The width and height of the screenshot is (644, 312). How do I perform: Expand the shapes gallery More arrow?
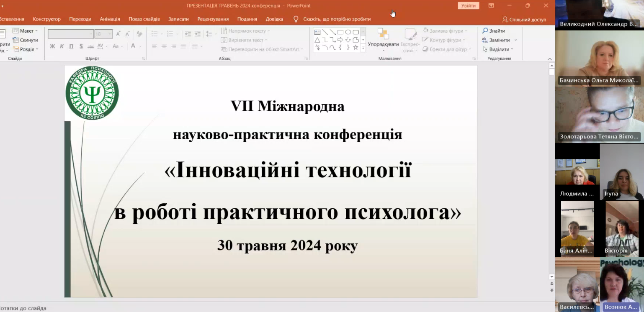click(363, 48)
